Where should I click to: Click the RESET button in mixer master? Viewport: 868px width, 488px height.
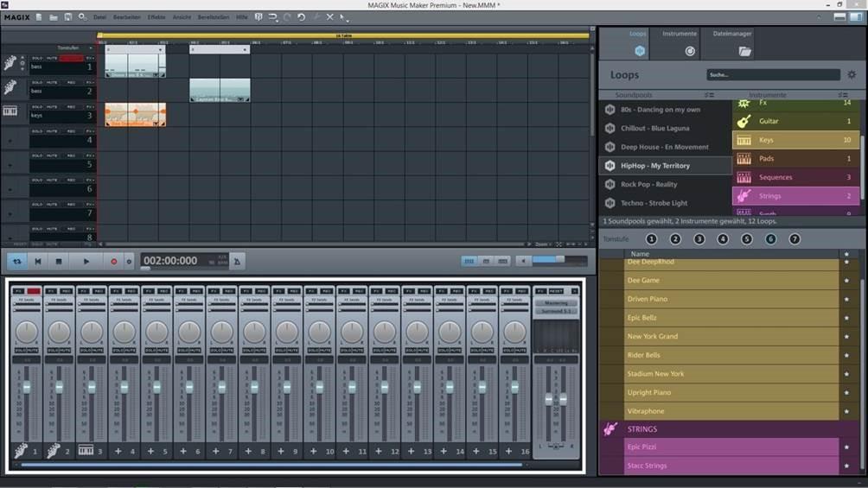556,291
